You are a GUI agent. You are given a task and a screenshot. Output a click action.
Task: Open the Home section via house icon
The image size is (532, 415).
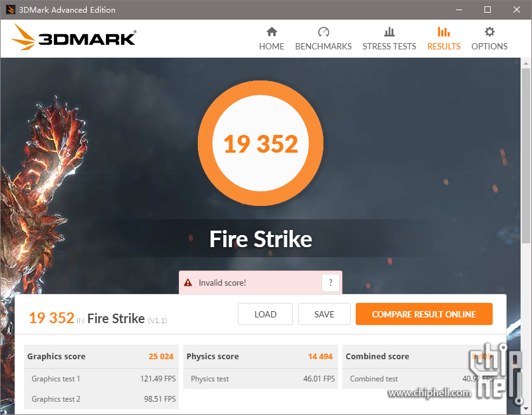tap(271, 32)
